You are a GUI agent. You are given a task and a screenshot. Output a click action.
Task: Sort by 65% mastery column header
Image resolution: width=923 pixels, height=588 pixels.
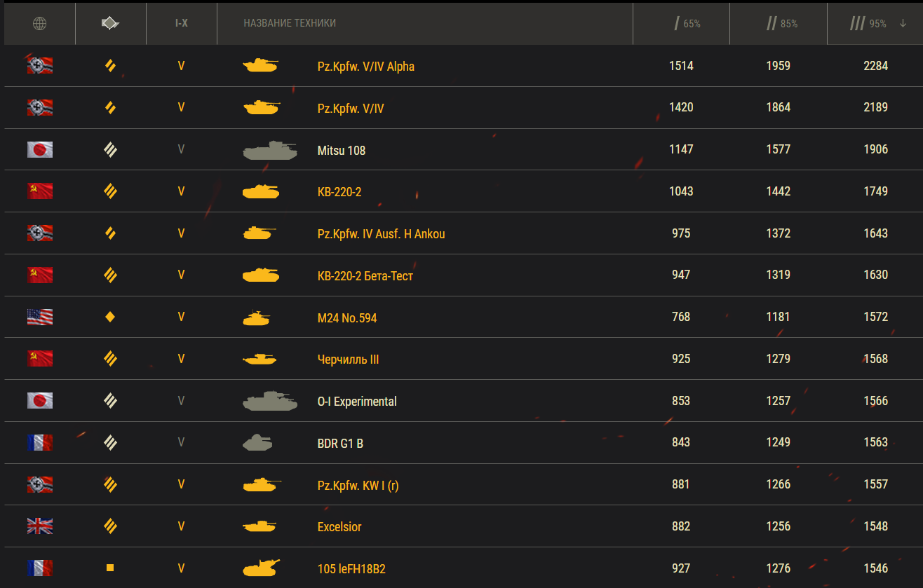coord(687,24)
